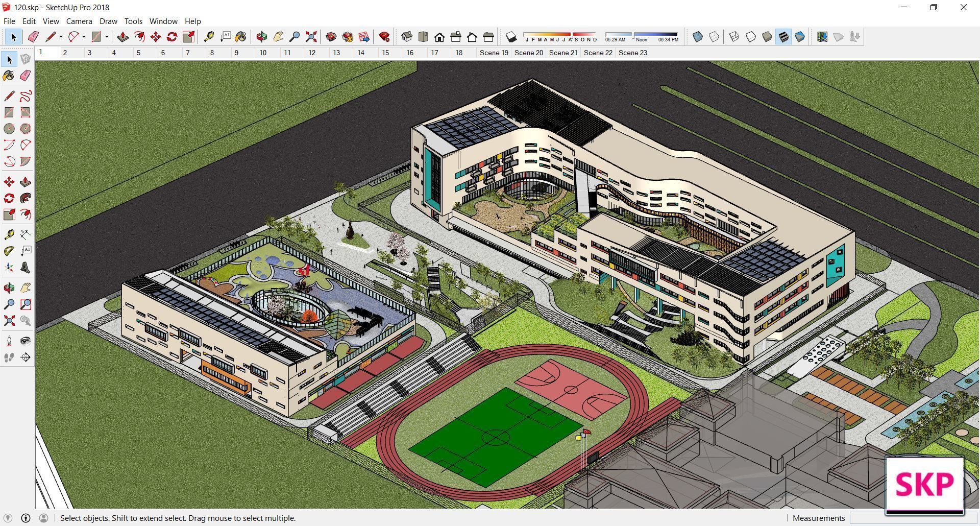This screenshot has height=526, width=980.
Task: Switch to Scene 23 tab
Action: [633, 53]
